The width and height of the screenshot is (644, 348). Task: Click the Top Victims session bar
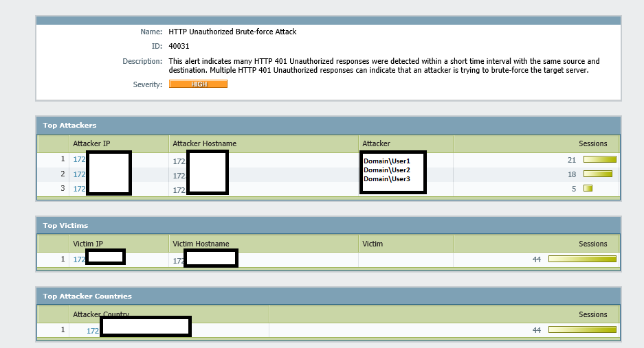(582, 259)
